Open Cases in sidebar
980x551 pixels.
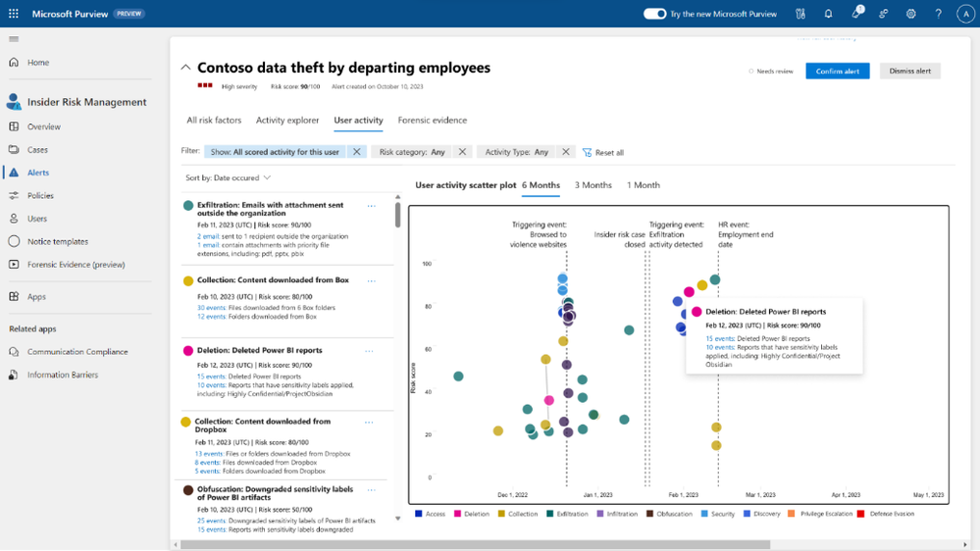37,150
